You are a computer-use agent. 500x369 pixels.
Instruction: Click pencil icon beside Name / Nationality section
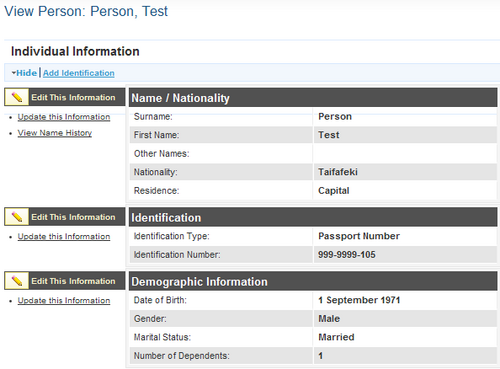17,97
